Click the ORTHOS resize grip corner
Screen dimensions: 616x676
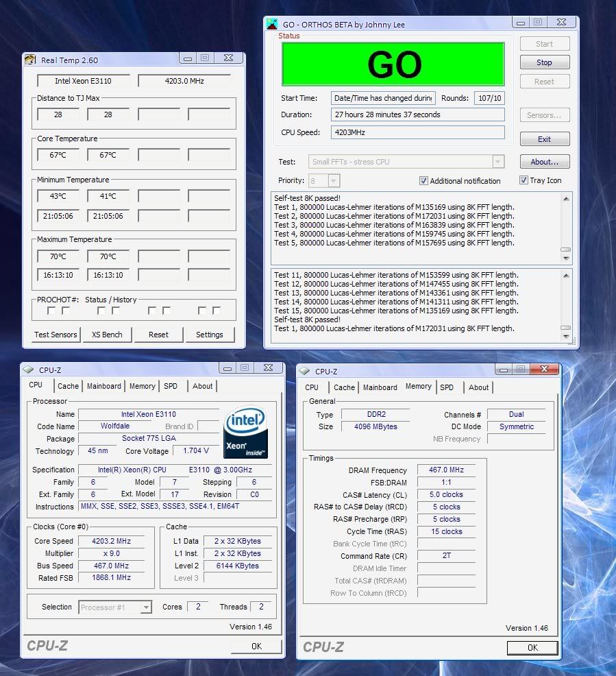(x=573, y=342)
